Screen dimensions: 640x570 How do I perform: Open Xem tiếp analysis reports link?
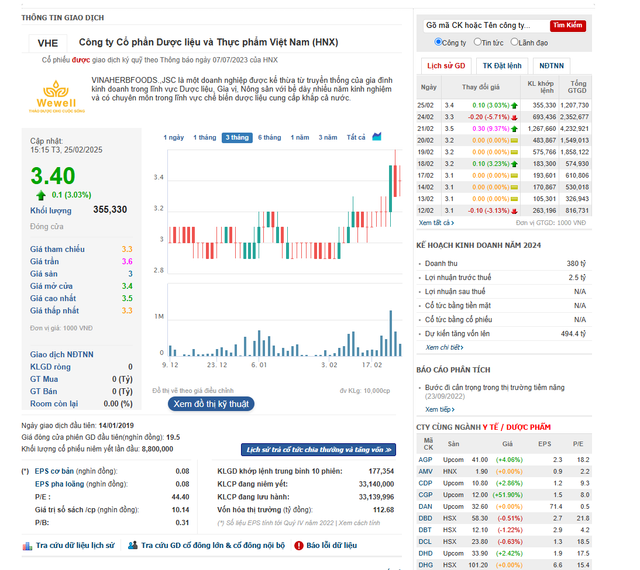pos(440,410)
